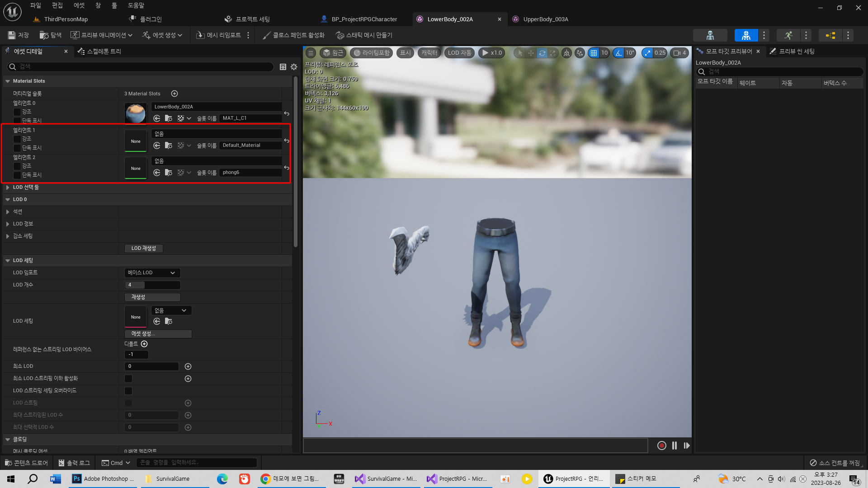Image resolution: width=868 pixels, height=488 pixels.
Task: Choose the translate gizmo in viewport toolbar
Action: 531,53
